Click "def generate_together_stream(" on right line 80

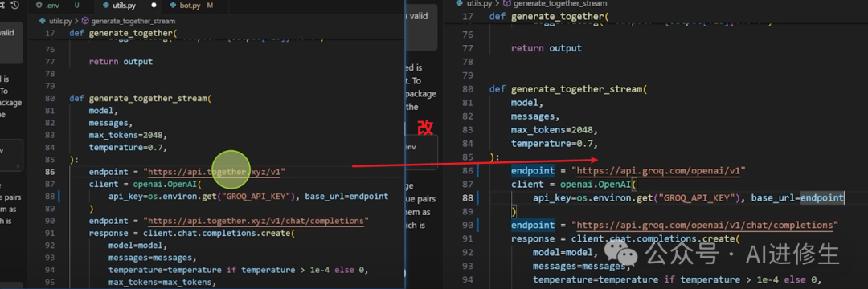pyautogui.click(x=568, y=89)
